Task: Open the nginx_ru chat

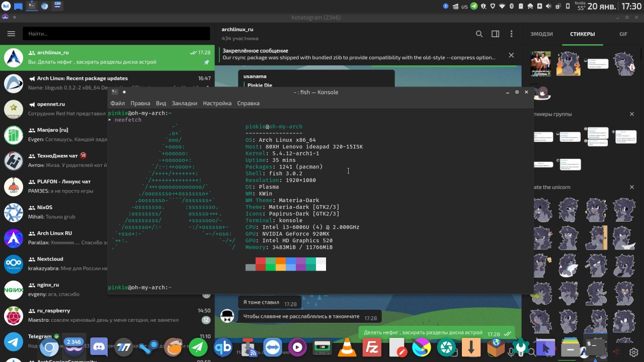Action: pos(53,289)
